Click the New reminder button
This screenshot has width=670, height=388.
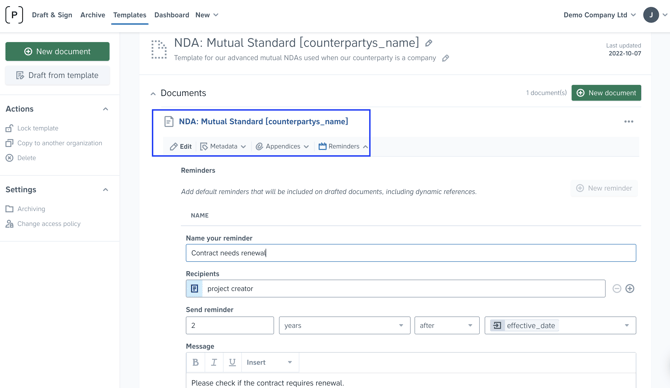(x=604, y=188)
